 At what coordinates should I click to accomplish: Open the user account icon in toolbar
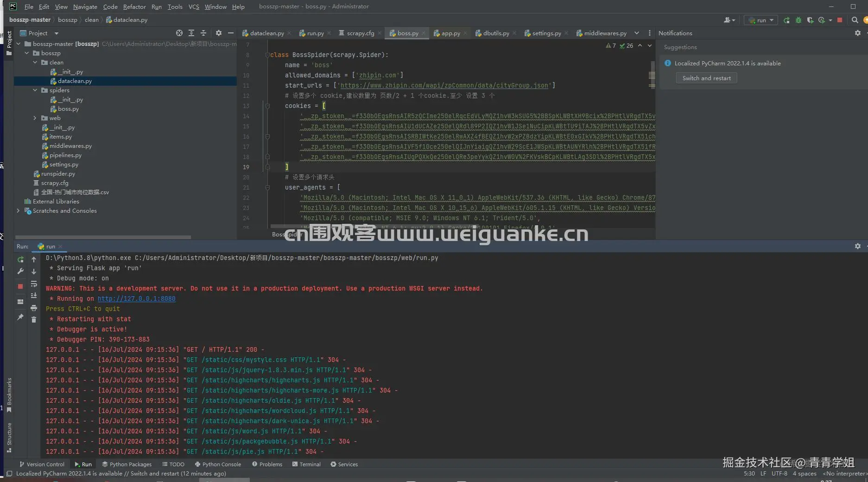pos(729,20)
